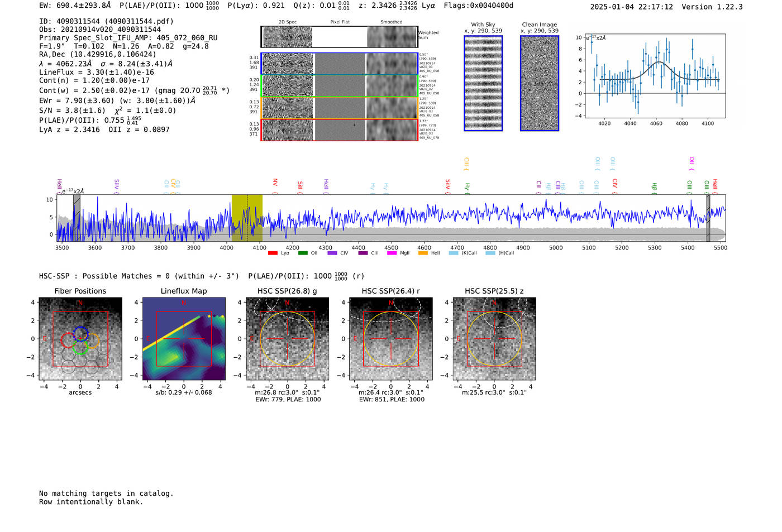Click the Flags:0x0040400d header text
This screenshot has height=532, width=782.
pos(479,6)
